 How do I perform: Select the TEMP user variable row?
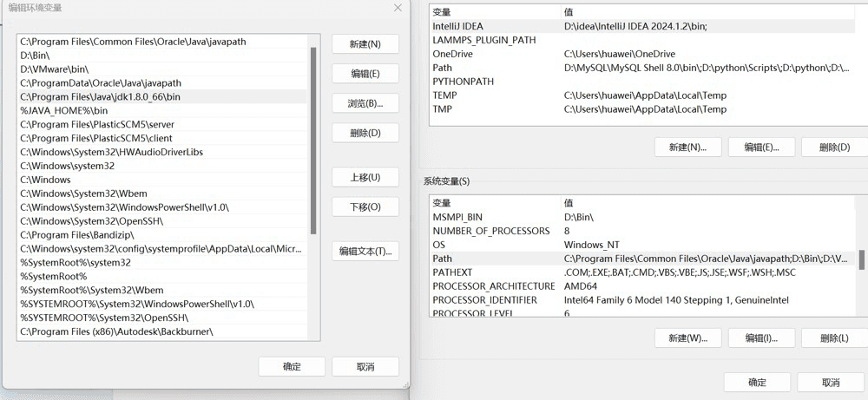pyautogui.click(x=642, y=95)
